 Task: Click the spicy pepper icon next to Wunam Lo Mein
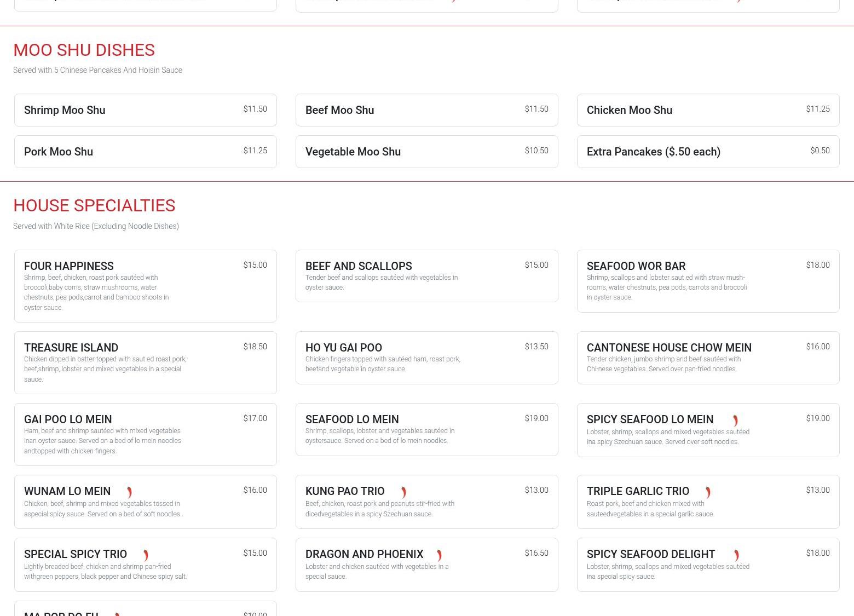point(129,492)
